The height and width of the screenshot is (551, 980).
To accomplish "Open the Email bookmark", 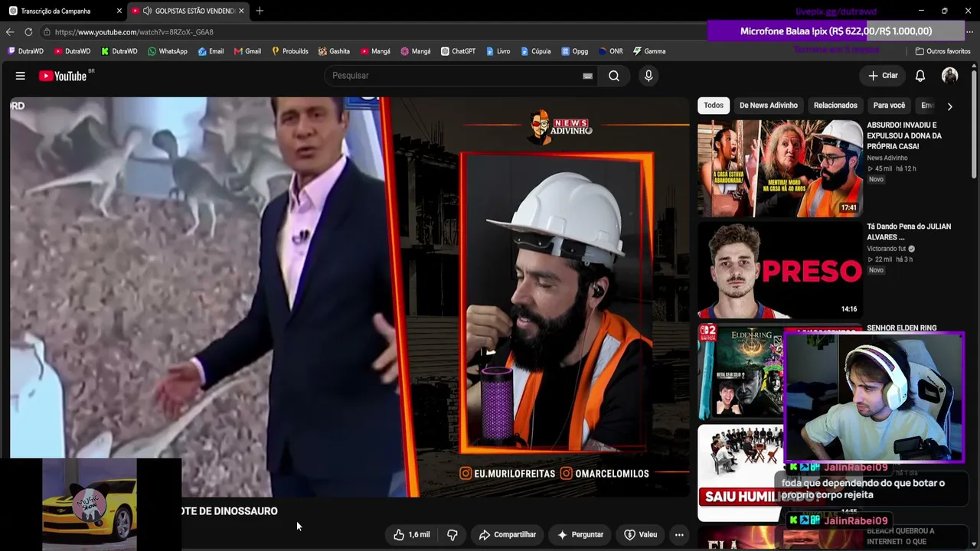I will click(211, 51).
